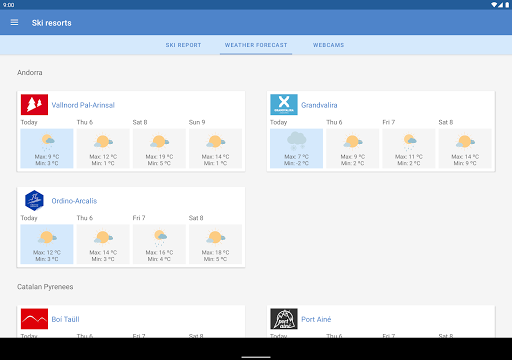Click the 'Ski resorts' app title
This screenshot has height=360, width=512.
click(52, 23)
